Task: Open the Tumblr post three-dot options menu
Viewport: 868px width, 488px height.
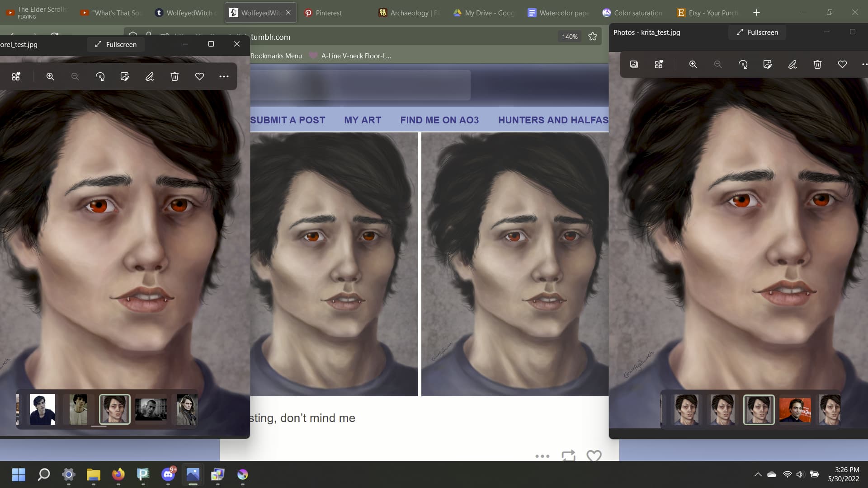Action: pyautogui.click(x=542, y=456)
